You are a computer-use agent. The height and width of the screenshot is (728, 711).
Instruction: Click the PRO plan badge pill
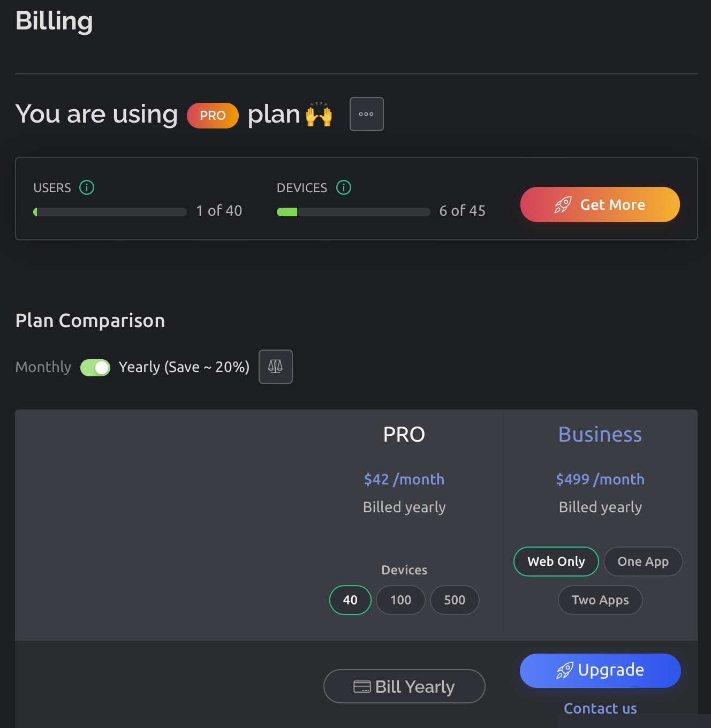click(x=213, y=115)
